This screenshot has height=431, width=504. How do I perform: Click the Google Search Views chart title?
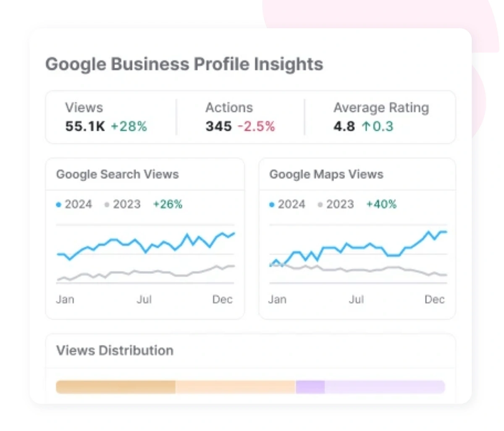click(x=118, y=174)
